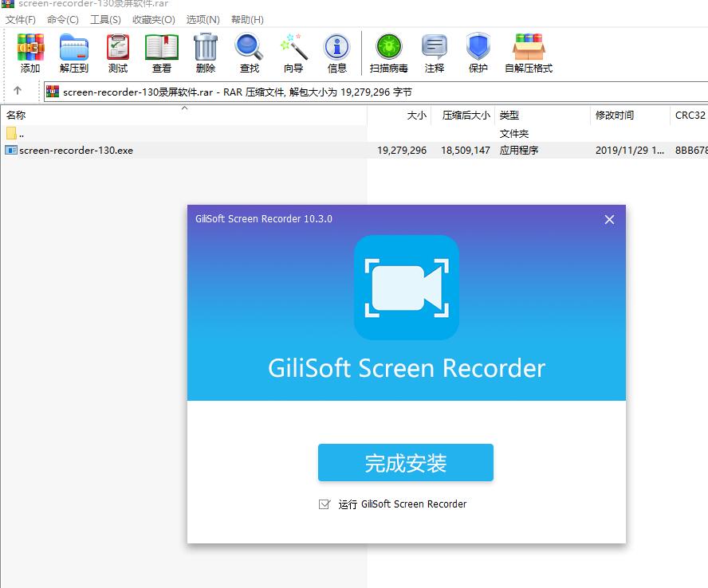Sort by 修改时间 column header
708x588 pixels.
point(631,116)
